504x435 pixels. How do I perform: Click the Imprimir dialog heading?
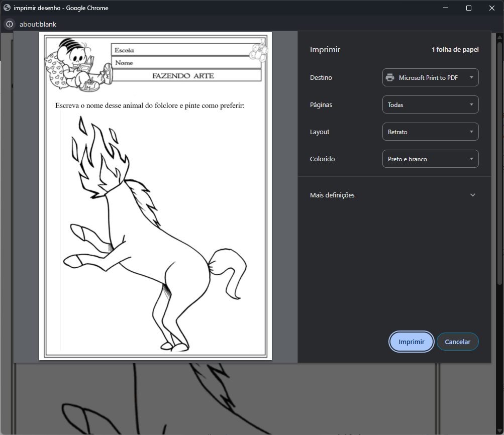coord(325,49)
